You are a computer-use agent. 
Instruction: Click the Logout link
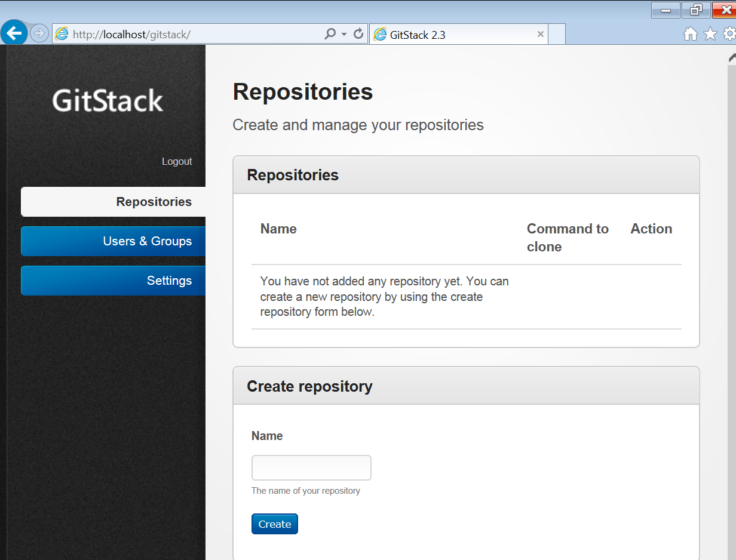click(x=177, y=161)
